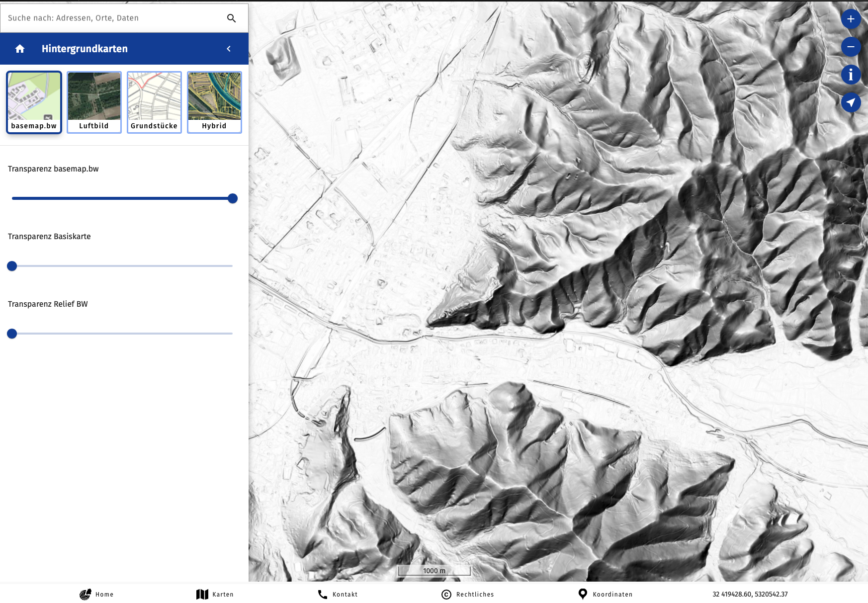
Task: Click the Transparenz basemap.bw slider handle
Action: coord(233,198)
